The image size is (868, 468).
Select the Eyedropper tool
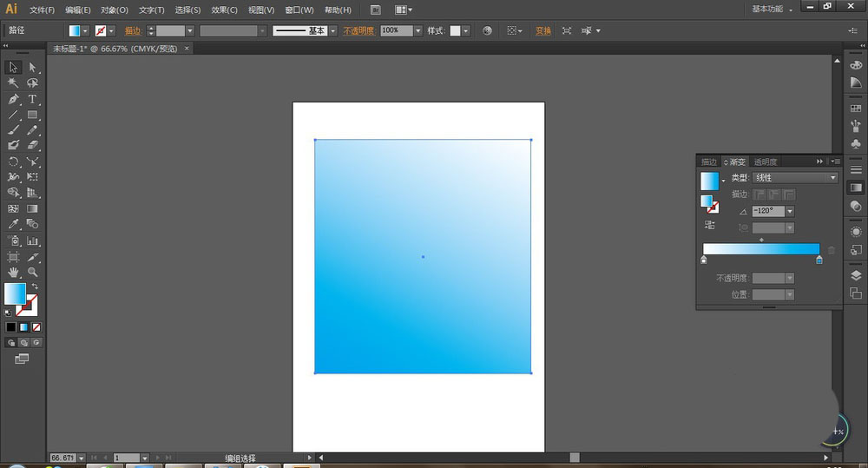point(13,224)
